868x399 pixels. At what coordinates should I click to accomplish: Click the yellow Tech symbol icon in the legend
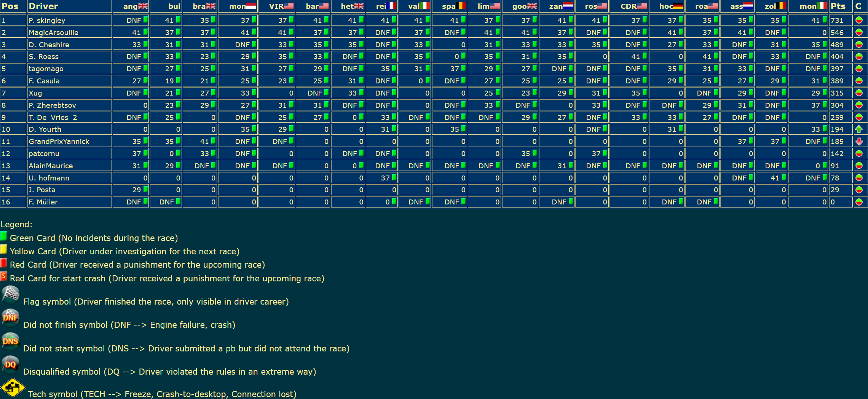click(13, 388)
